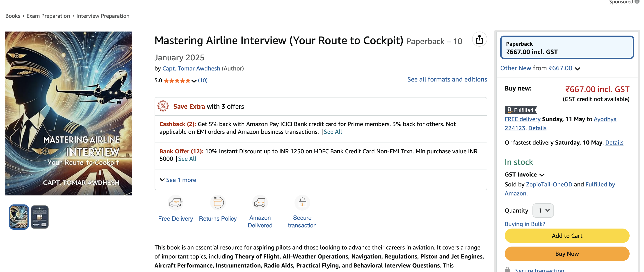644x272 pixels.
Task: Click Returns Policy text link
Action: [217, 219]
